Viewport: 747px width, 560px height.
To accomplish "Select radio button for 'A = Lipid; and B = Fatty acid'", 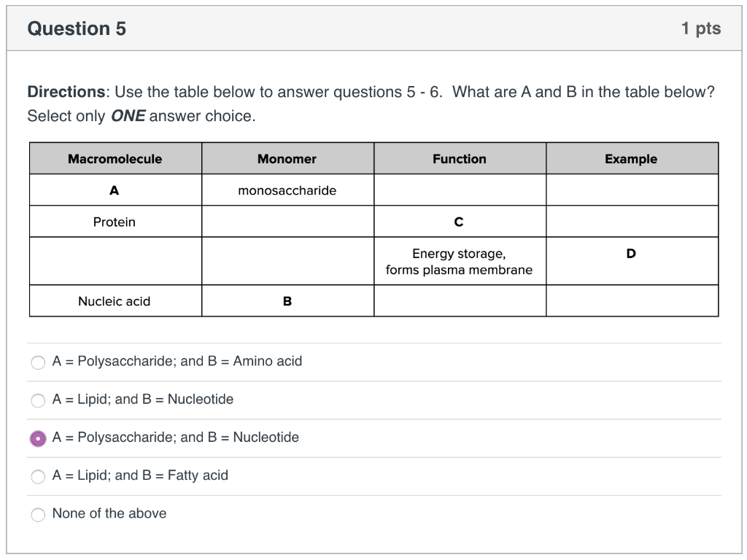I will click(x=38, y=475).
